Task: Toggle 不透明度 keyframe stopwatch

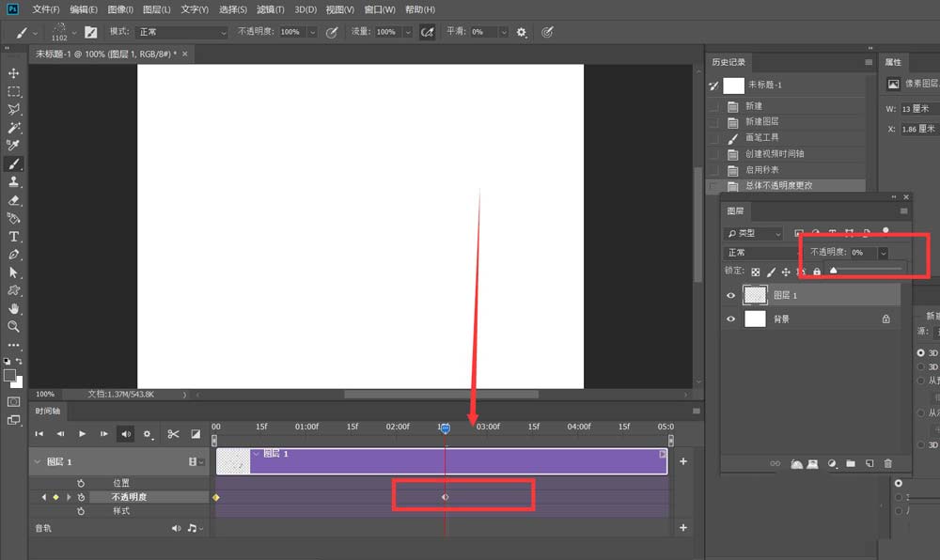Action: click(x=81, y=497)
